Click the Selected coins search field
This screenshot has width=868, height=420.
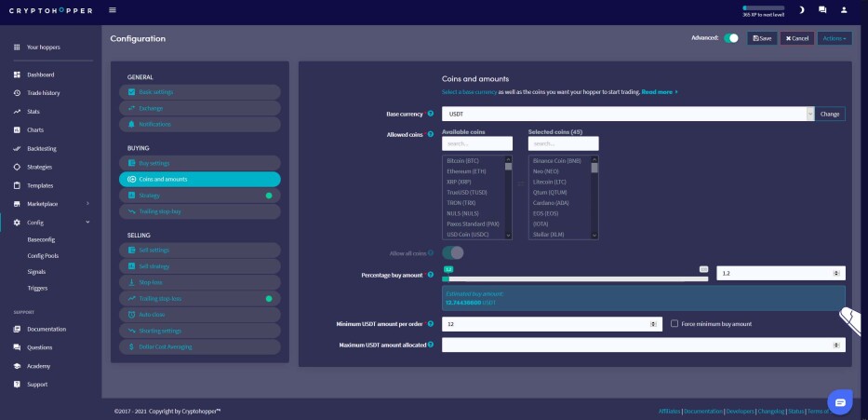pyautogui.click(x=564, y=143)
